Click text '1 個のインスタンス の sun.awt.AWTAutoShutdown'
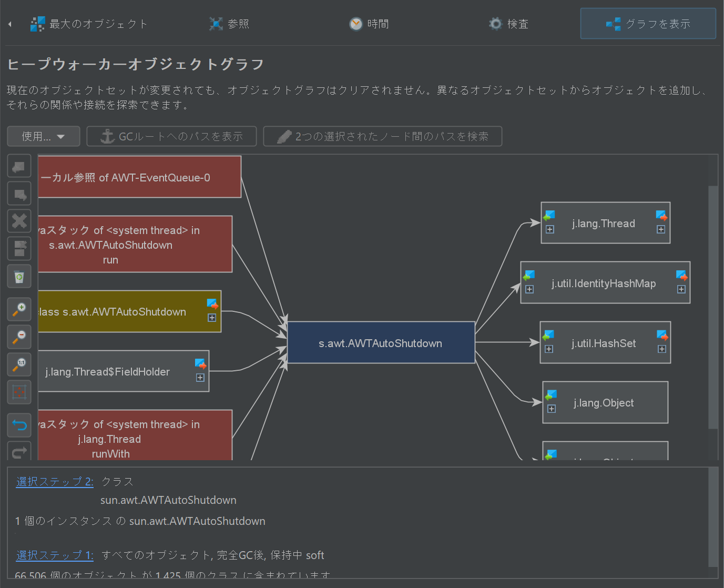The image size is (724, 588). [140, 521]
